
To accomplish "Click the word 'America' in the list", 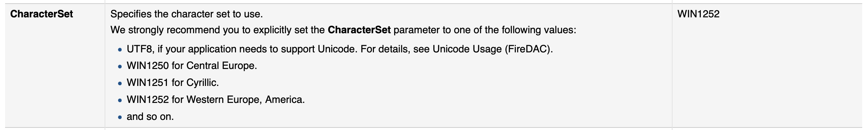I will 284,100.
